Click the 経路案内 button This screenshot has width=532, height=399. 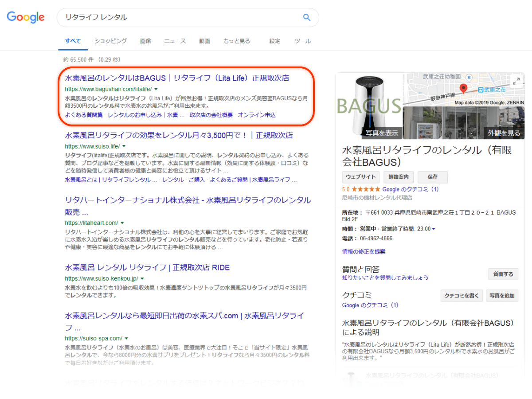[399, 177]
